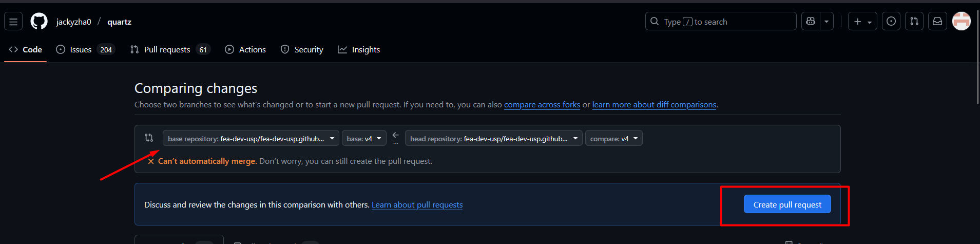Click the Create pull request button

[x=787, y=204]
